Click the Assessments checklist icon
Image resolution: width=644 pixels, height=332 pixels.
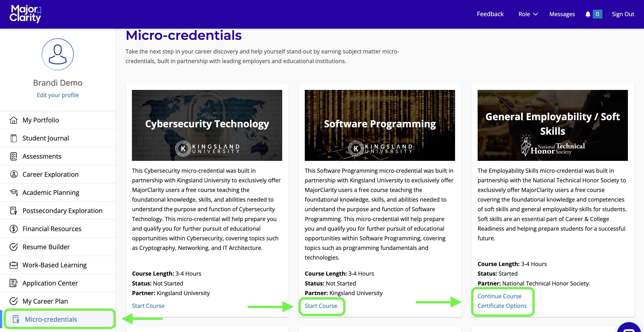[13, 156]
